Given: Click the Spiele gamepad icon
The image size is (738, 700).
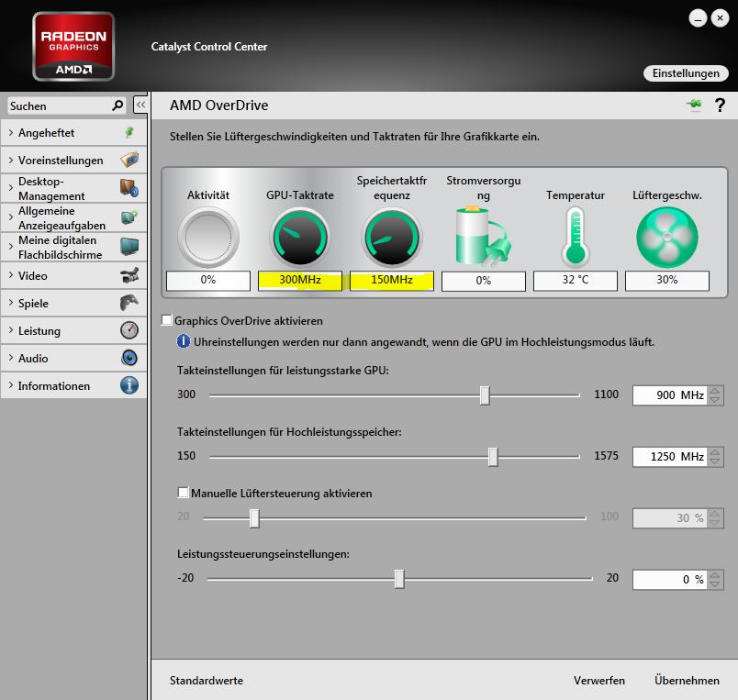Looking at the screenshot, I should pos(129,303).
